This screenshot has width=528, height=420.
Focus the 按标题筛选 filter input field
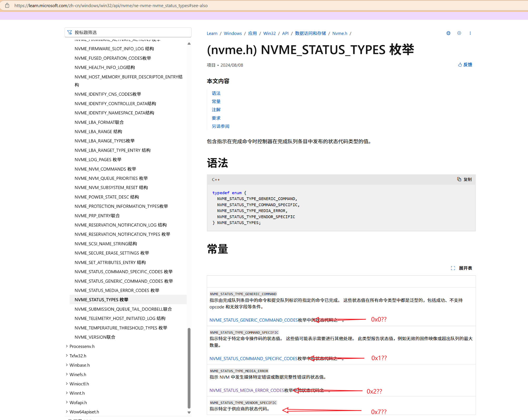(128, 32)
